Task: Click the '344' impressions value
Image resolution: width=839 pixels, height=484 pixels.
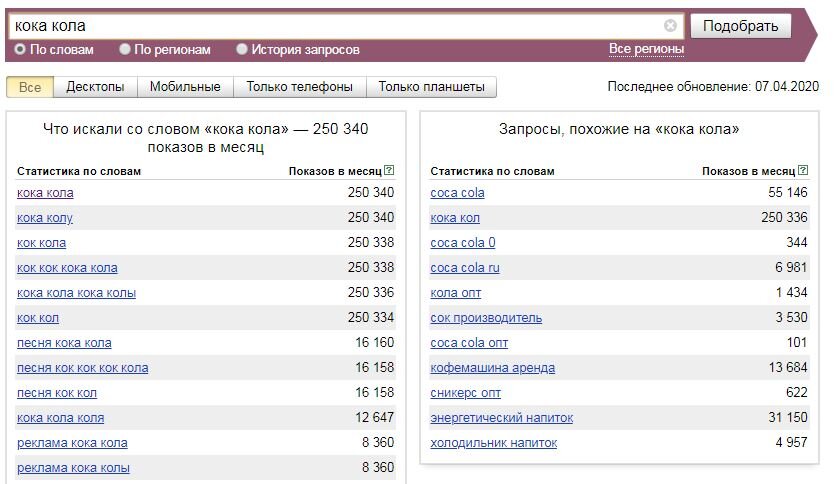Action: (x=796, y=243)
